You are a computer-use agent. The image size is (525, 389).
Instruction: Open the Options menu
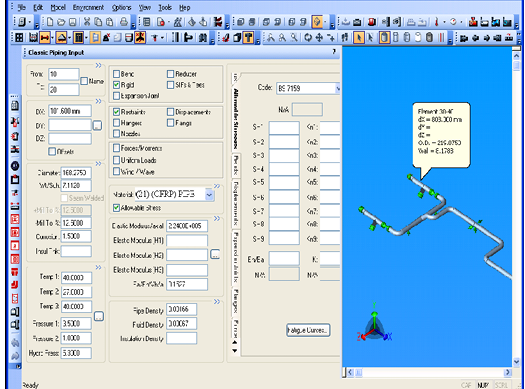coord(121,7)
